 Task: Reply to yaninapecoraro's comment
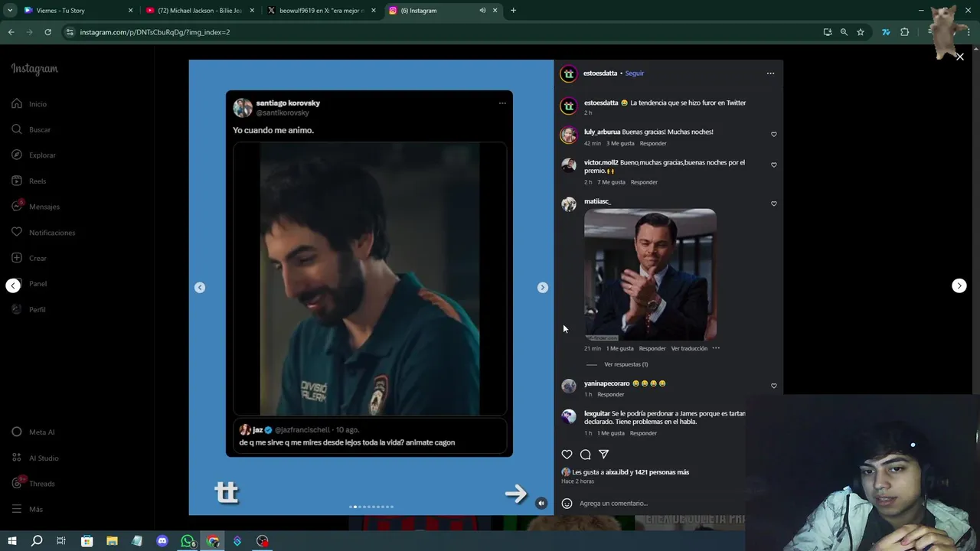tap(610, 394)
